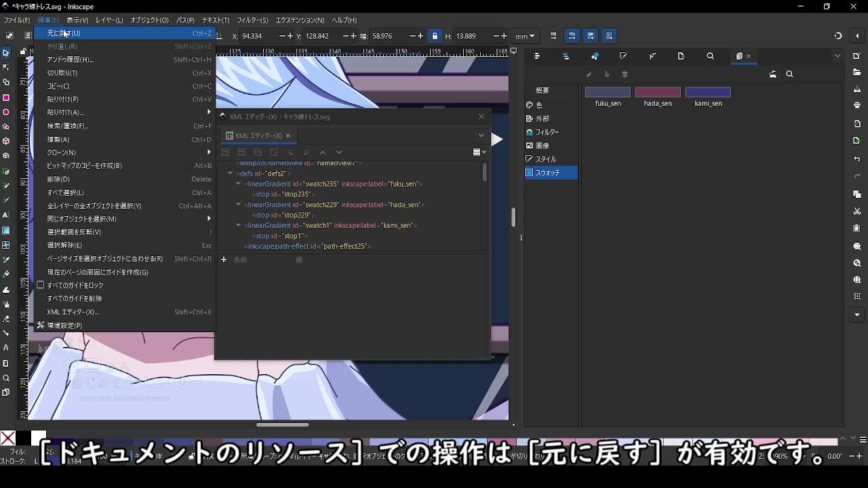Add a new attribute with the plus icon
The image size is (868, 488).
[x=224, y=260]
